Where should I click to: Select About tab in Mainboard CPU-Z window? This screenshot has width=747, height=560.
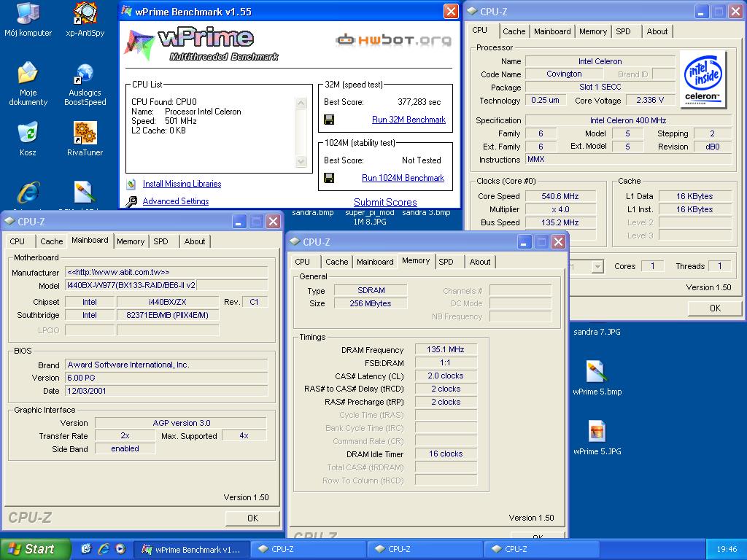coord(195,241)
